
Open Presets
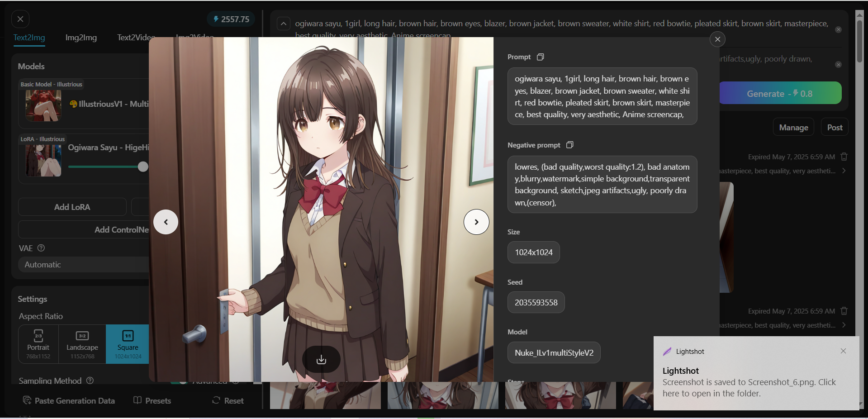tap(152, 400)
